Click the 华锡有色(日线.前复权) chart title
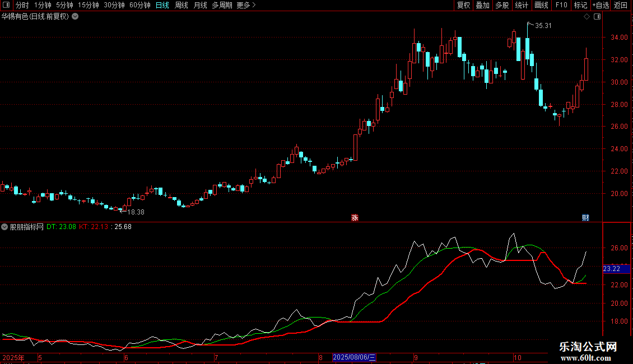 (x=35, y=17)
